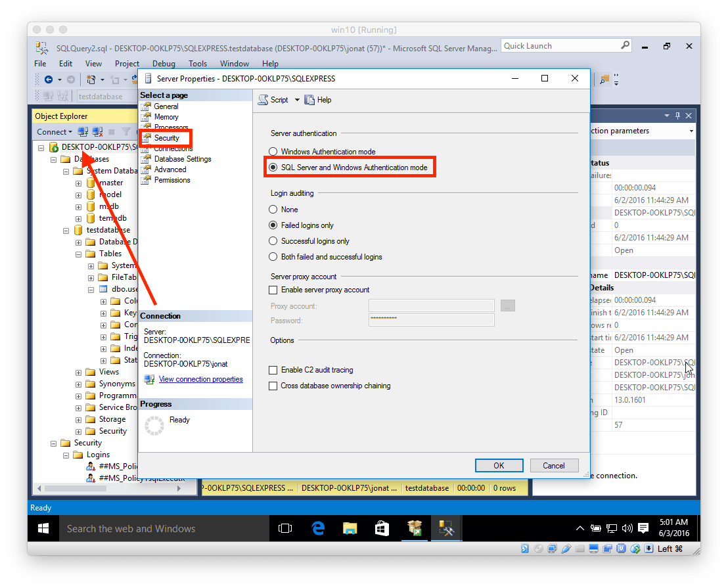
Task: Open the File menu
Action: click(x=40, y=64)
